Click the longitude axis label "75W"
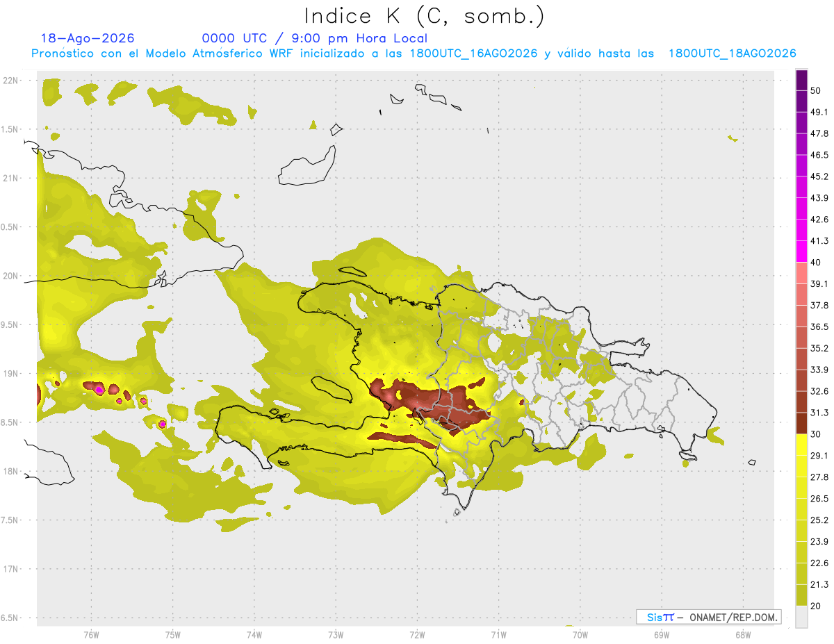834x644 pixels. (x=173, y=634)
